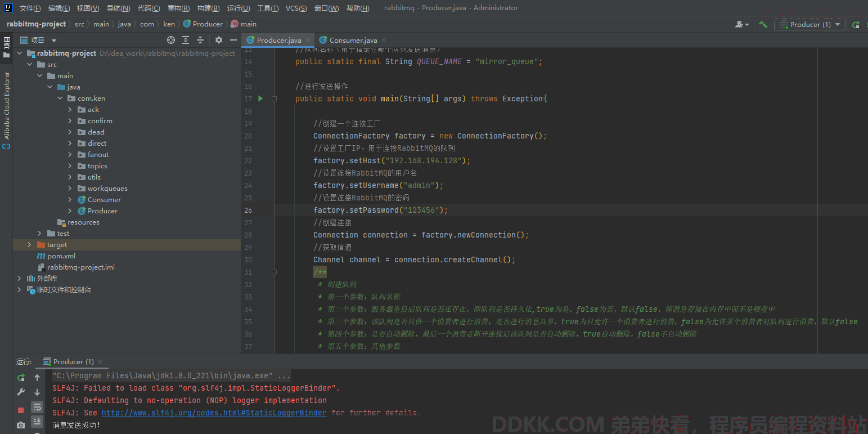Image resolution: width=868 pixels, height=434 pixels.
Task: Click rabbitmq-project in the breadcrumb bar
Action: pyautogui.click(x=36, y=24)
